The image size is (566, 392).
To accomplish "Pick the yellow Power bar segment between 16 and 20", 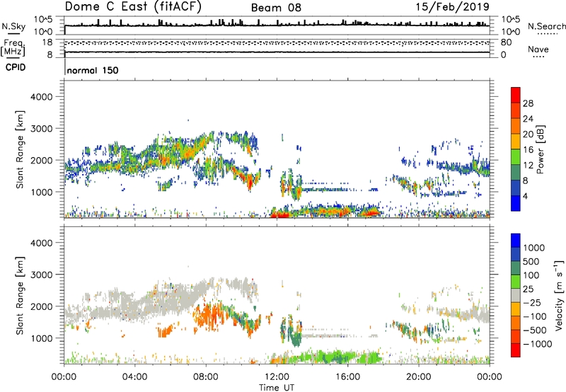I will [516, 142].
